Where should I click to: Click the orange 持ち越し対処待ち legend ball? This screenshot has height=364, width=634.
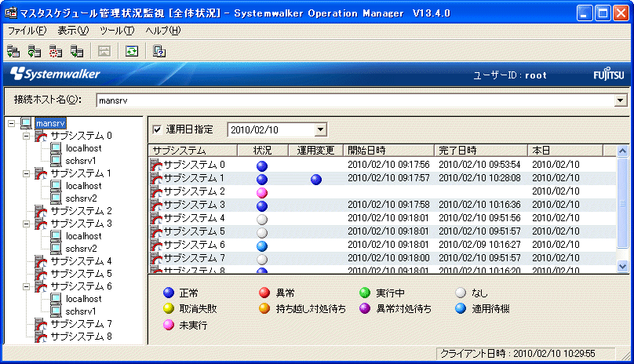click(264, 308)
